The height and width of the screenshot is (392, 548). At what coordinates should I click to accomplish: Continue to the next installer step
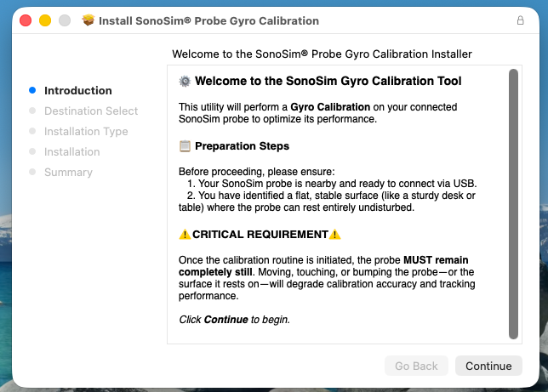coord(488,366)
